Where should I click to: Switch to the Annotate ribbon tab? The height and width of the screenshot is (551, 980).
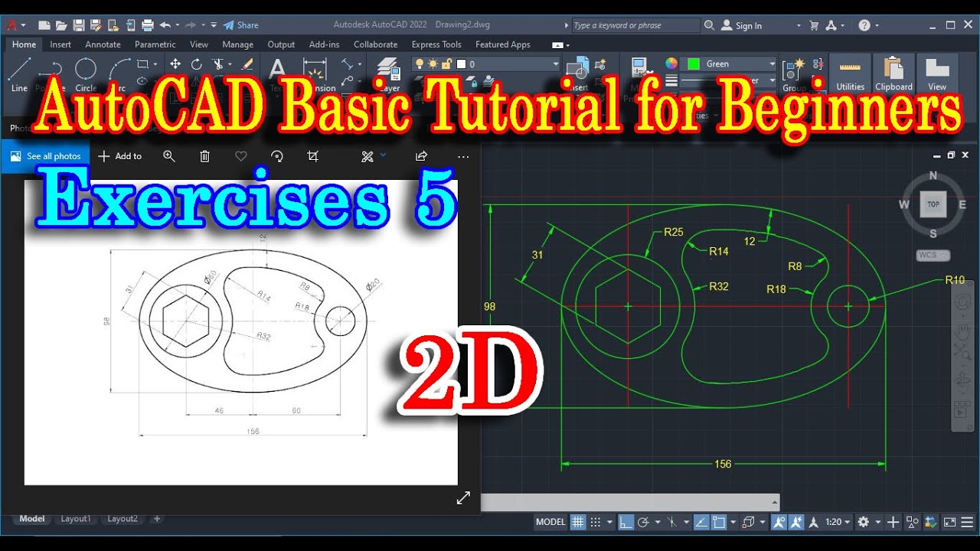[x=103, y=44]
